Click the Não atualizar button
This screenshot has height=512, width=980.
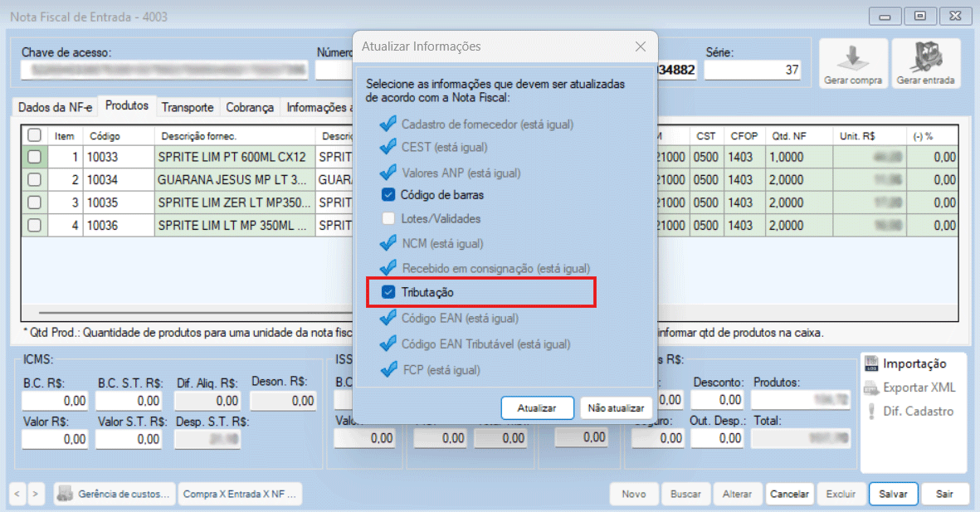click(x=616, y=407)
